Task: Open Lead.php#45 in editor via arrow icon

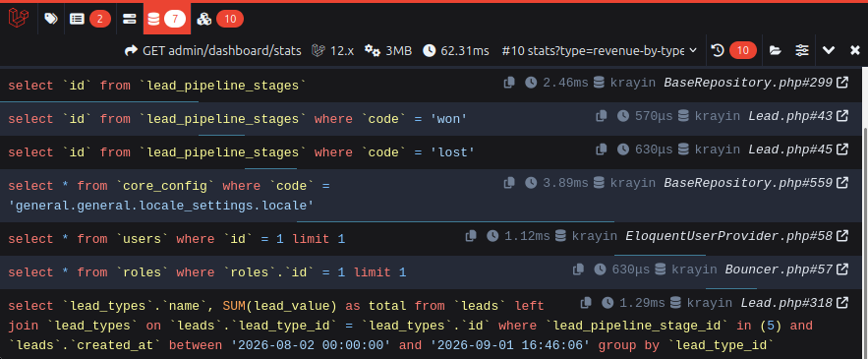Action: pos(842,150)
